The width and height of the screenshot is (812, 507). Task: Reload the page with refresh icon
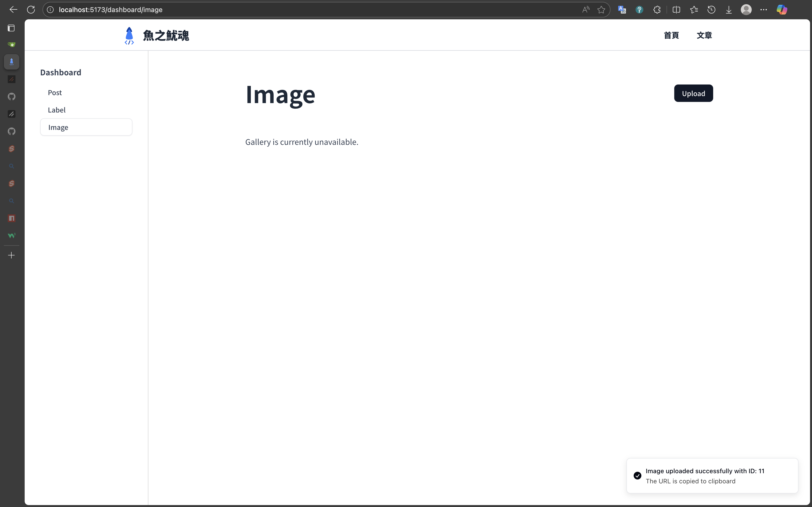tap(31, 10)
